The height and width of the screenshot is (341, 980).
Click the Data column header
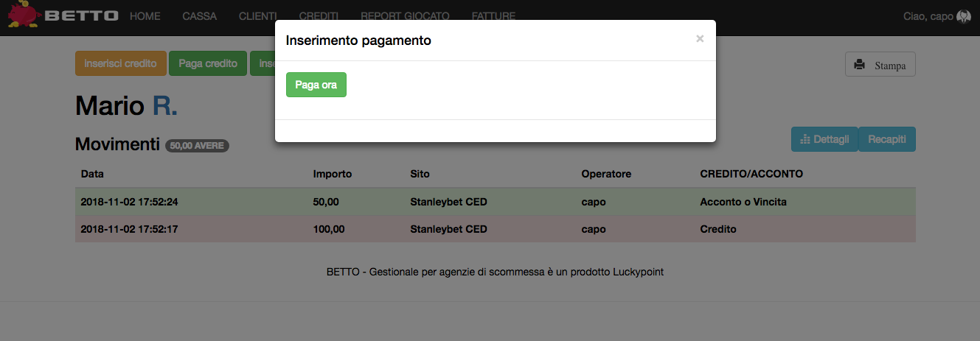[92, 175]
